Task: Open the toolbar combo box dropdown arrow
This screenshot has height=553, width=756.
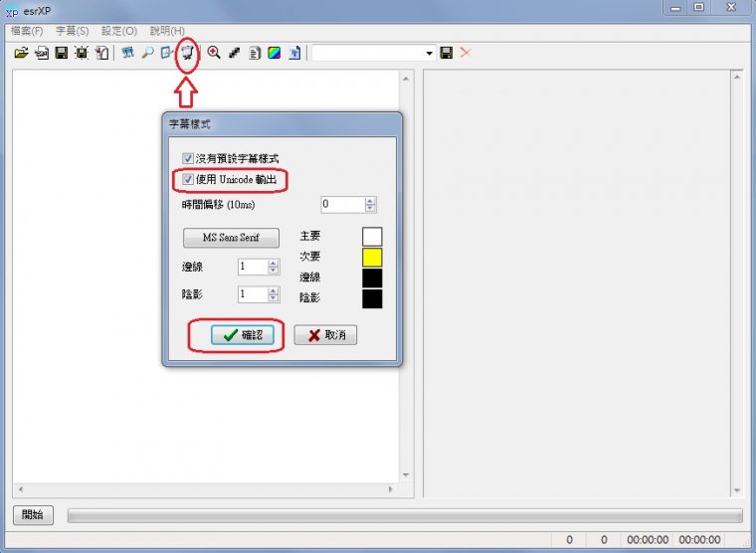Action: tap(429, 53)
